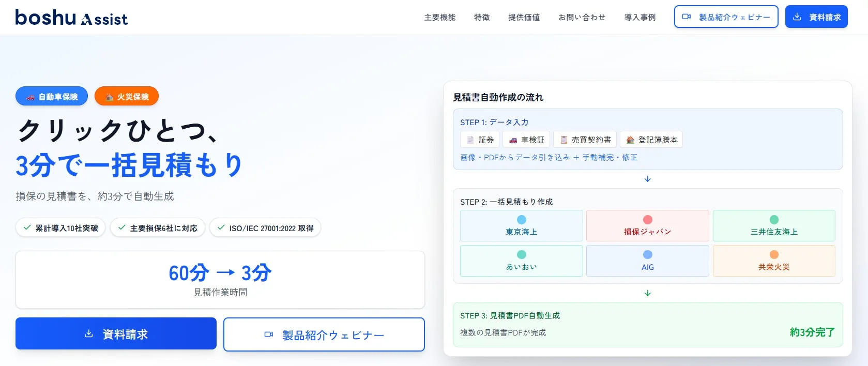Click the 売買契約書 chip

click(585, 140)
